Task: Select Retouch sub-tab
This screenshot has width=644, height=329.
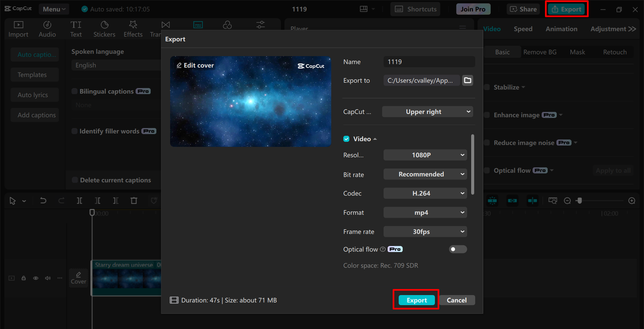Action: 615,52
